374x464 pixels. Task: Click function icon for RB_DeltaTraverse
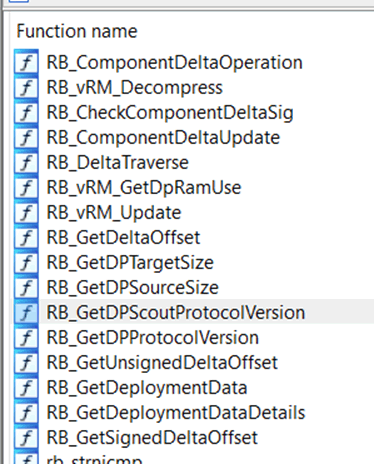click(26, 162)
